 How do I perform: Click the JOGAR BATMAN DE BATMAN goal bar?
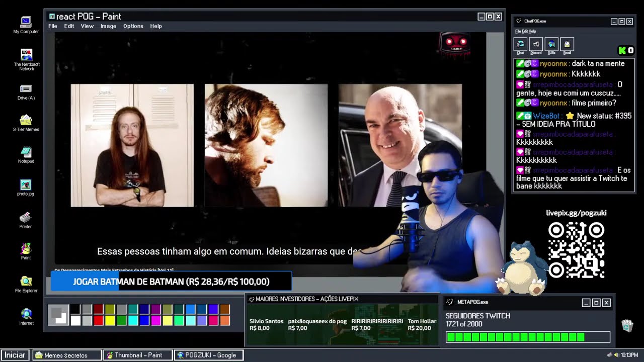coord(171,282)
